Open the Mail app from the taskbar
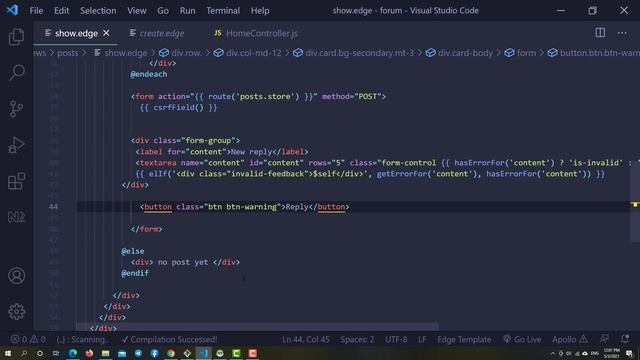This screenshot has width=640, height=360. coord(122,353)
